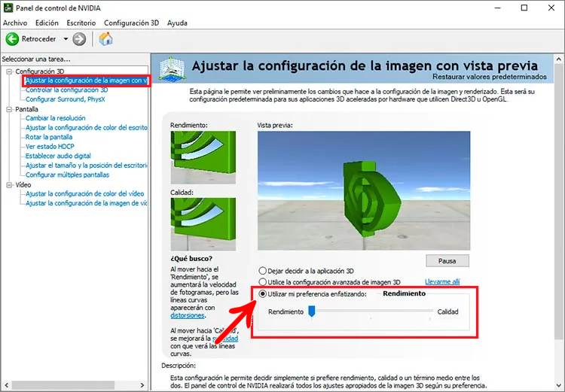Click the Calidad sample thumbnail
Viewport: 565px width, 392px height.
point(203,224)
